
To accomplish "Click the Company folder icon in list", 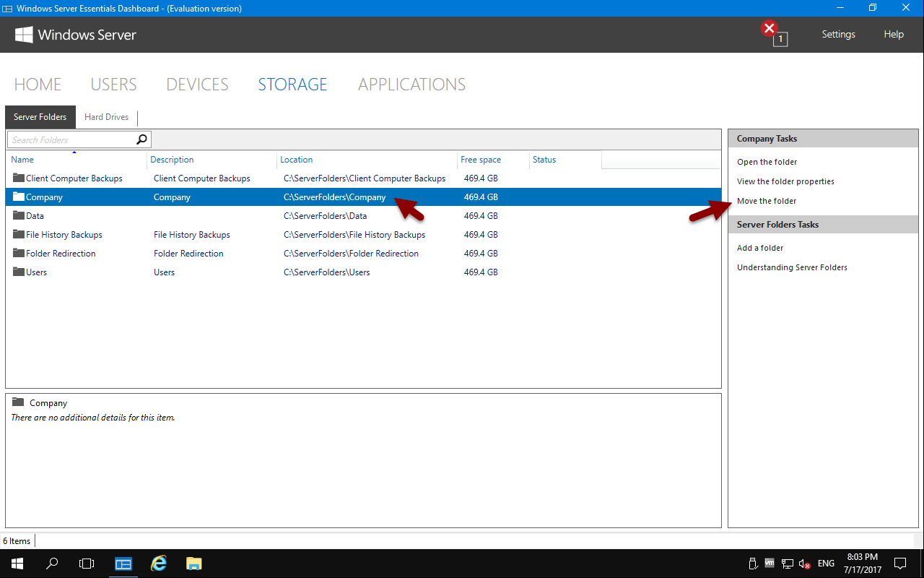I will [19, 197].
